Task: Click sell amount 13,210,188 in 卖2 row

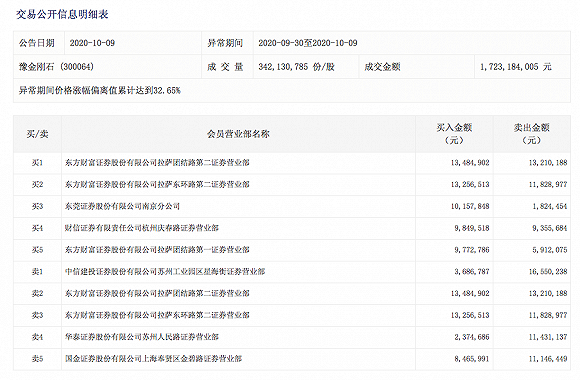Action: pos(548,293)
